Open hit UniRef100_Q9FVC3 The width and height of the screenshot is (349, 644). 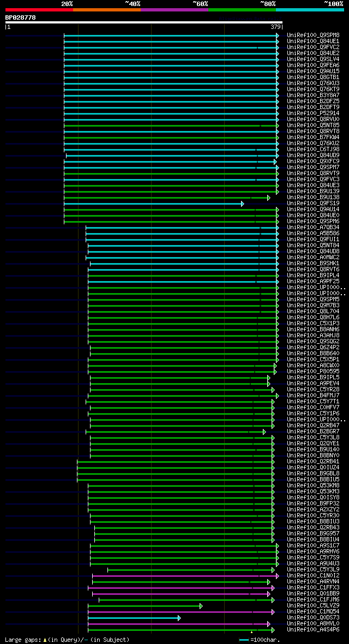(x=313, y=179)
